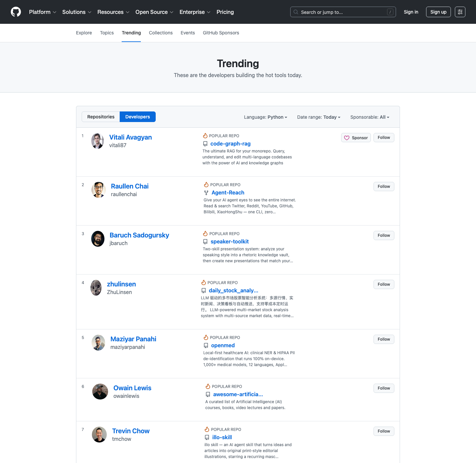Click the flame icon above Agent-Reach

pos(206,185)
